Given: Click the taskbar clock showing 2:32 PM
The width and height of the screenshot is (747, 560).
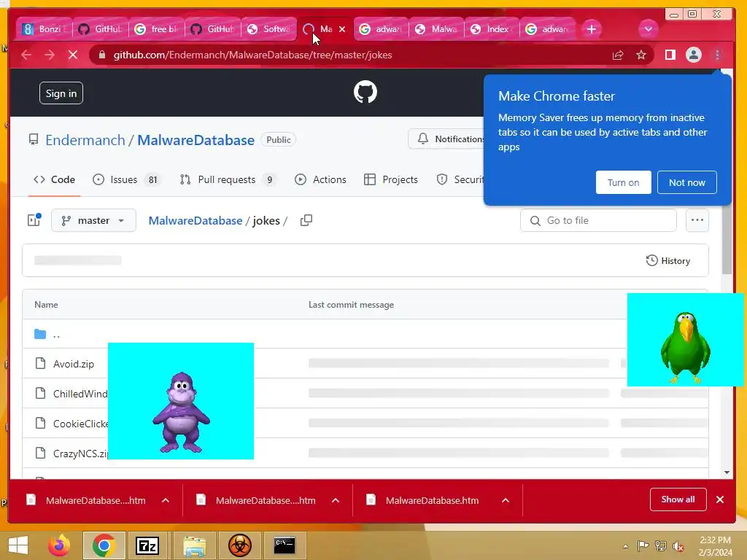Looking at the screenshot, I should coord(715,546).
